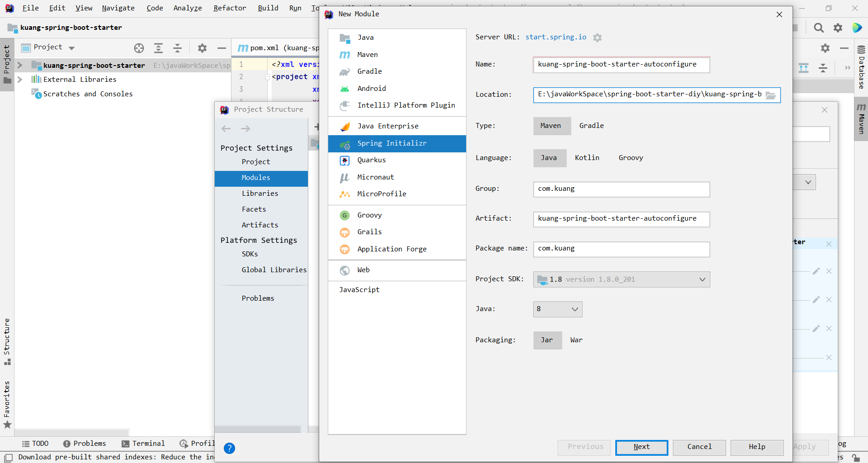Expand kuang-spring-boot-starter tree node

tap(20, 66)
